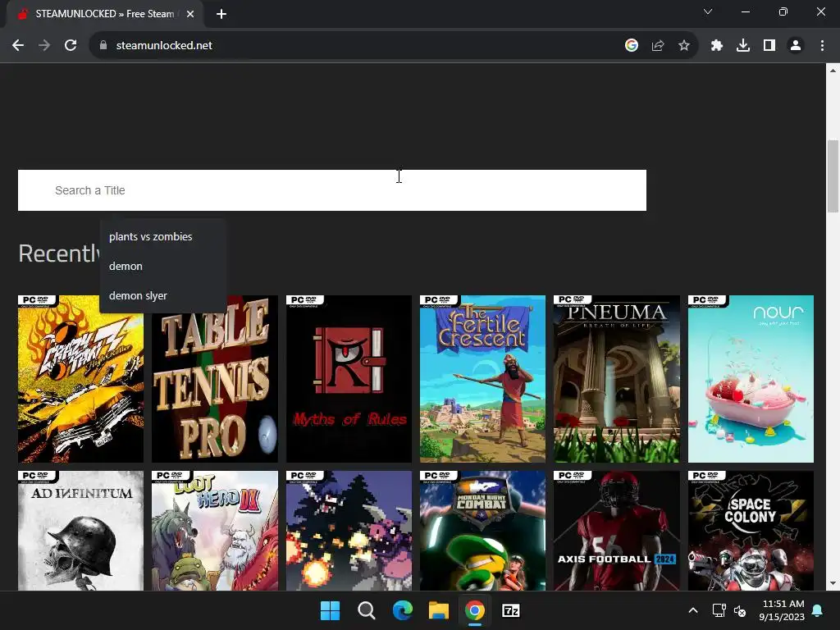The height and width of the screenshot is (630, 840).
Task: View site info via the padlock icon
Action: pos(103,46)
